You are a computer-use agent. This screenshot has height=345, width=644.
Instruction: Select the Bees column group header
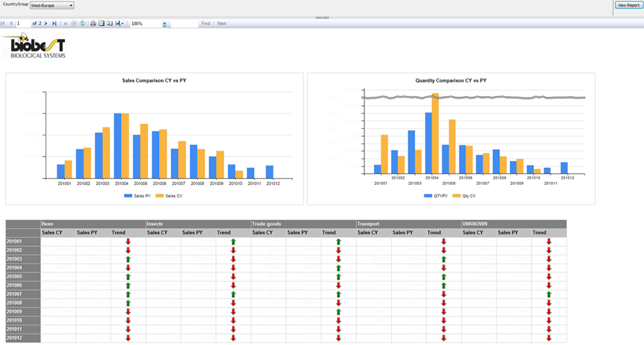click(93, 224)
